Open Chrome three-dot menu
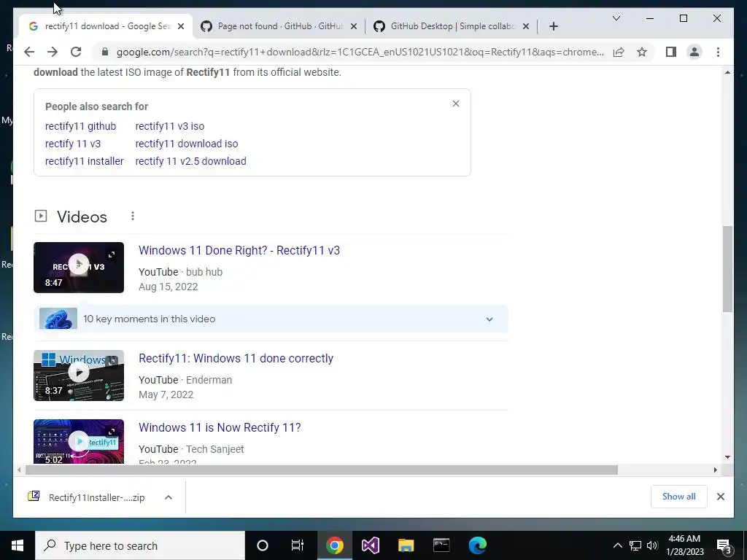Screen dimensions: 747x560 click(718, 52)
